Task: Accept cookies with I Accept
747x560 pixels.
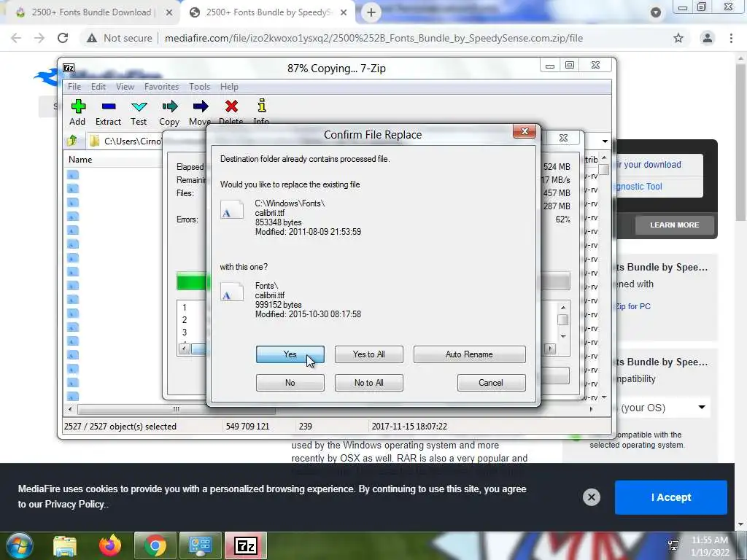Action: point(671,497)
